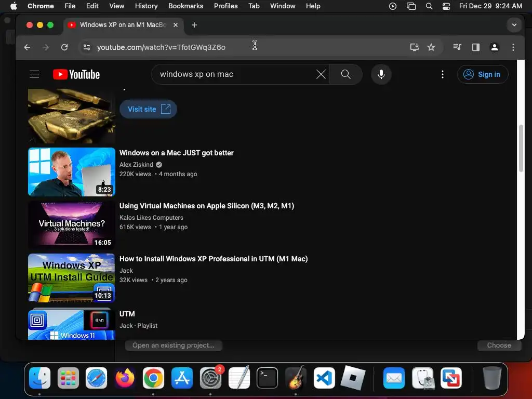
Task: Open Finder from the Dock
Action: 39,378
